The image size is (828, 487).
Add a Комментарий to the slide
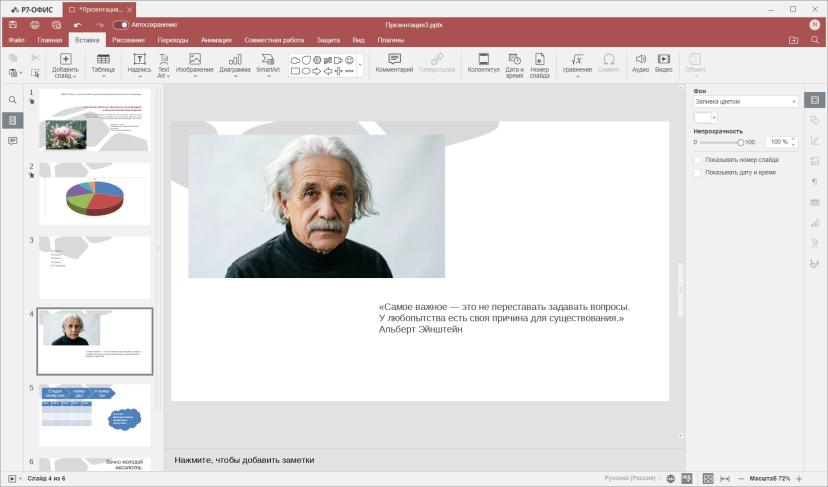pos(394,63)
